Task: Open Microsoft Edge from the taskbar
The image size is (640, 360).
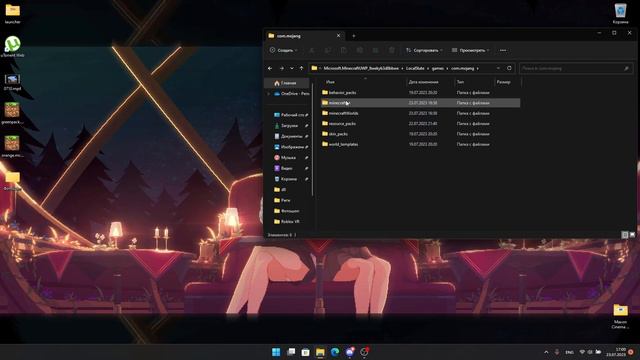Action: tap(335, 352)
